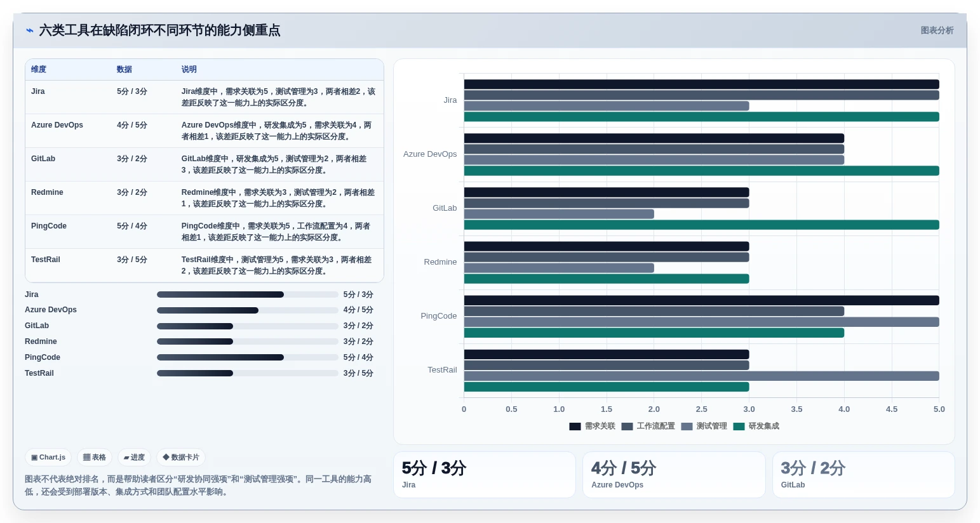980x523 pixels.
Task: Click the TestRail y-axis label in the chart
Action: (442, 370)
